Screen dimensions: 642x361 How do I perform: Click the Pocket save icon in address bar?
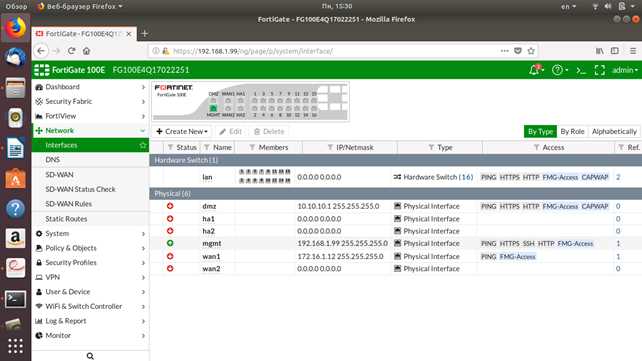tap(518, 51)
